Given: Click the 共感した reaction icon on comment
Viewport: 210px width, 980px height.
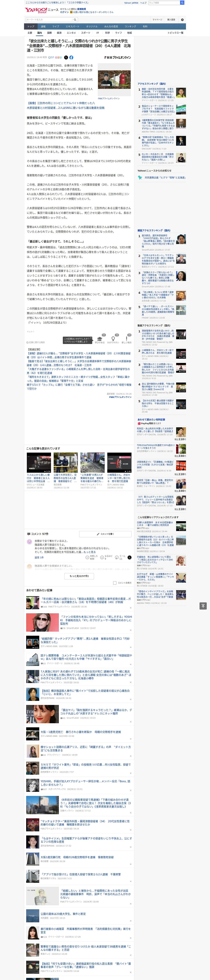Looking at the screenshot, I should click(88, 557).
